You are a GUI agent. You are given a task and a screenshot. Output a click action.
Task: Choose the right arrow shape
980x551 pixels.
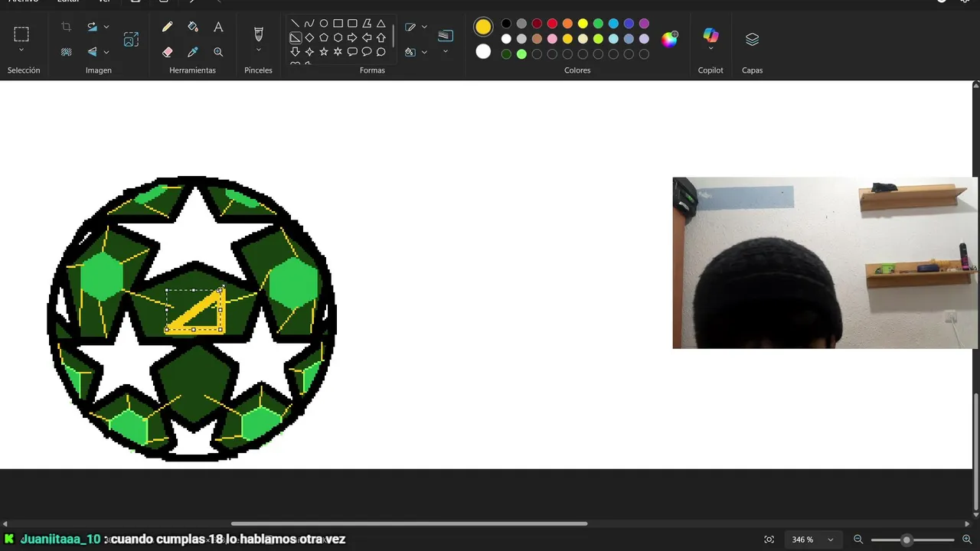pos(352,37)
